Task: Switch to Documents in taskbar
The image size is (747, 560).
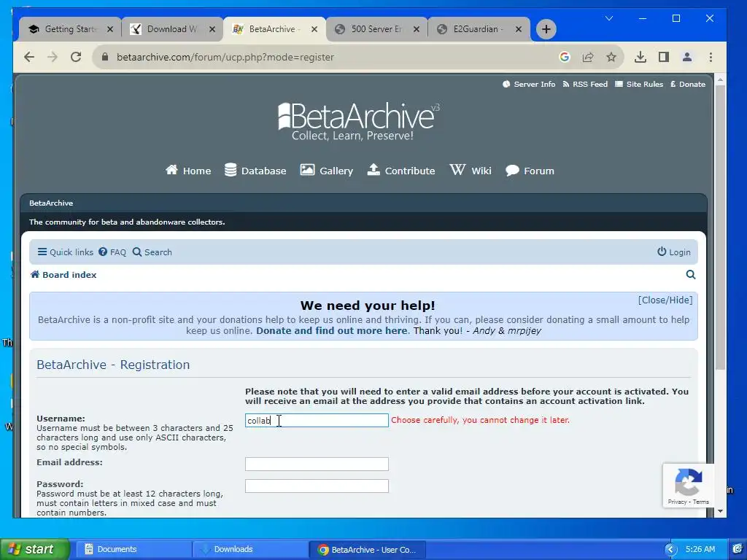Action: 133,550
